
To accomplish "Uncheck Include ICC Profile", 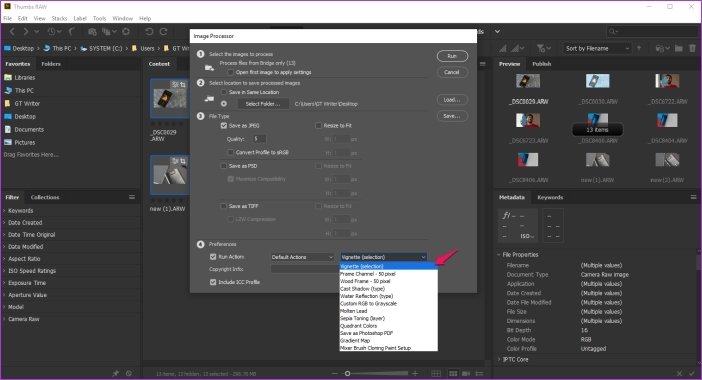I will pyautogui.click(x=213, y=282).
